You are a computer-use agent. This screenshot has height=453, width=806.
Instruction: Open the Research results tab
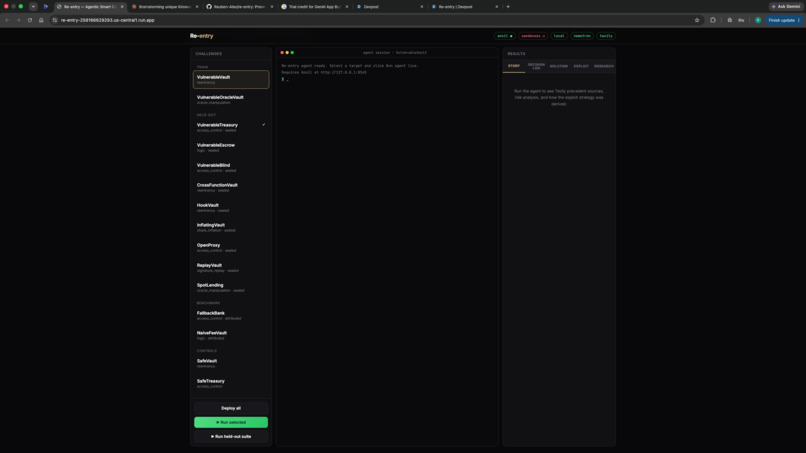coord(603,66)
